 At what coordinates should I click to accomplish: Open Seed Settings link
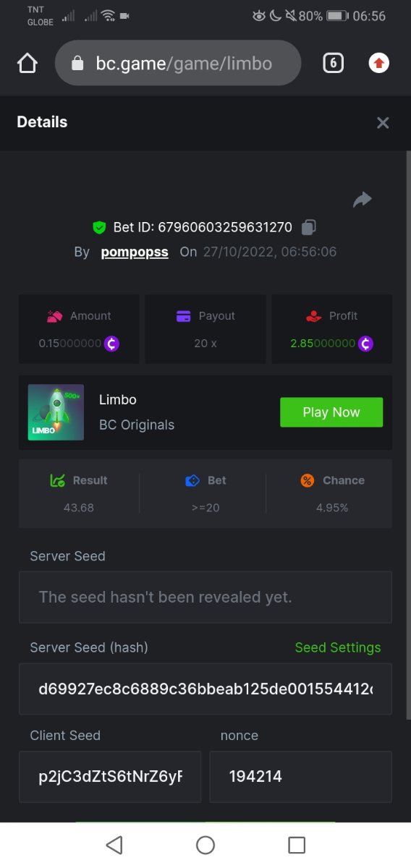pyautogui.click(x=338, y=647)
